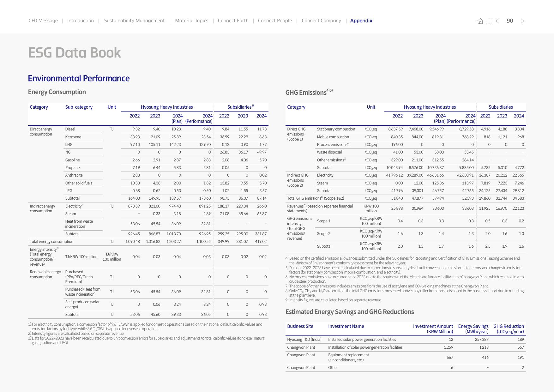Click the Kerosene sub-category row label
This screenshot has height=392, width=554.
(73, 137)
